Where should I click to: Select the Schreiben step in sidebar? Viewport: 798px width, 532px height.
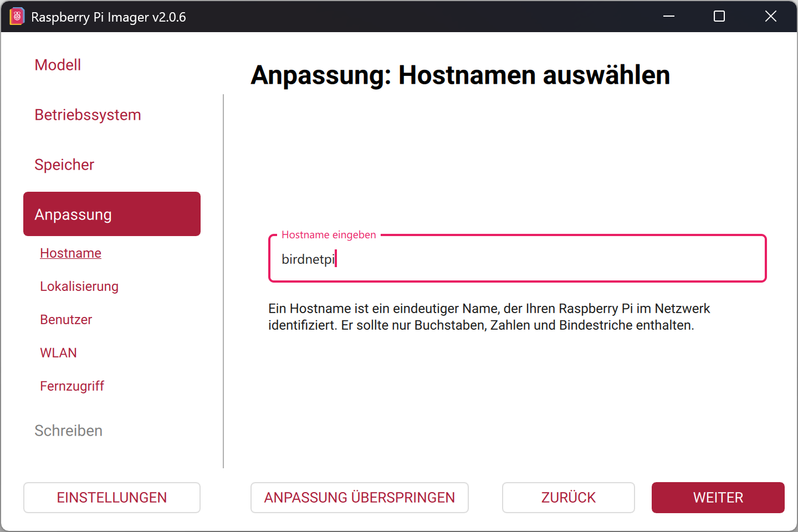68,431
